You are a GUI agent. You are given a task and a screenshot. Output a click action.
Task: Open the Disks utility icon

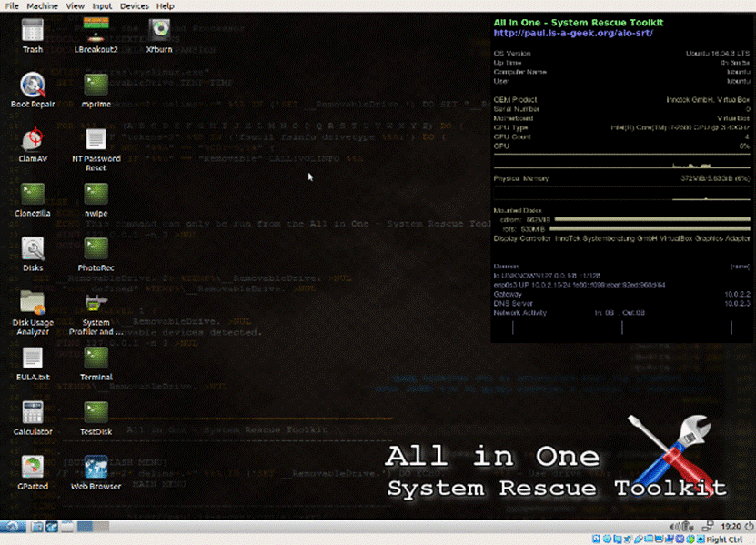[x=33, y=254]
